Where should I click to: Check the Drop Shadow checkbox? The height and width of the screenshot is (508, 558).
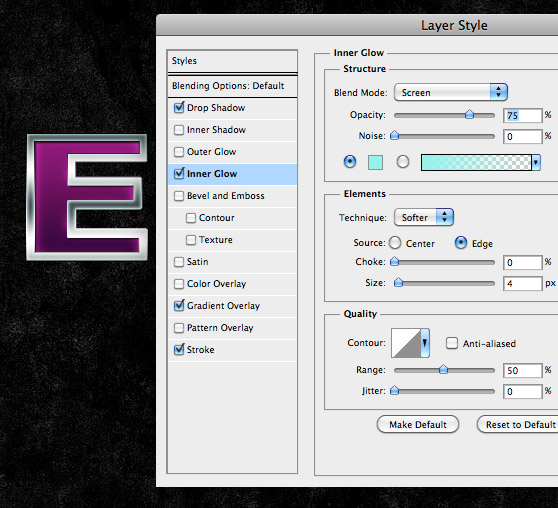pyautogui.click(x=179, y=108)
